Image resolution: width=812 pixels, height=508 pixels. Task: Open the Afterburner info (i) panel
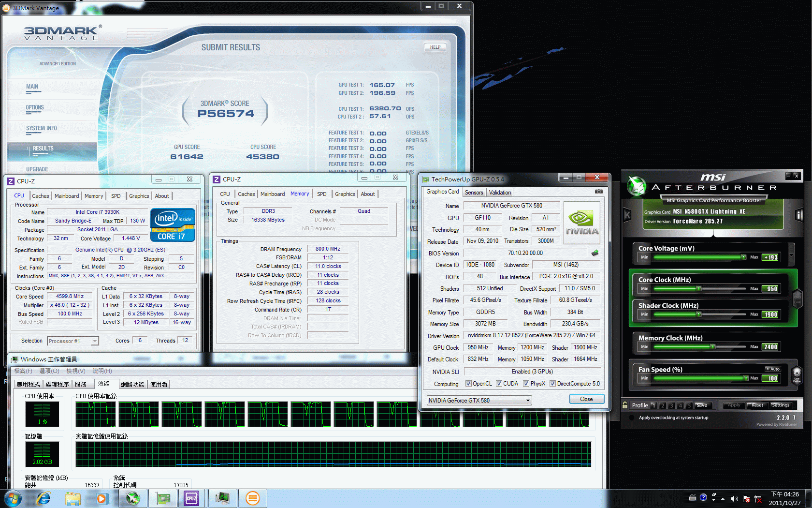tap(799, 215)
